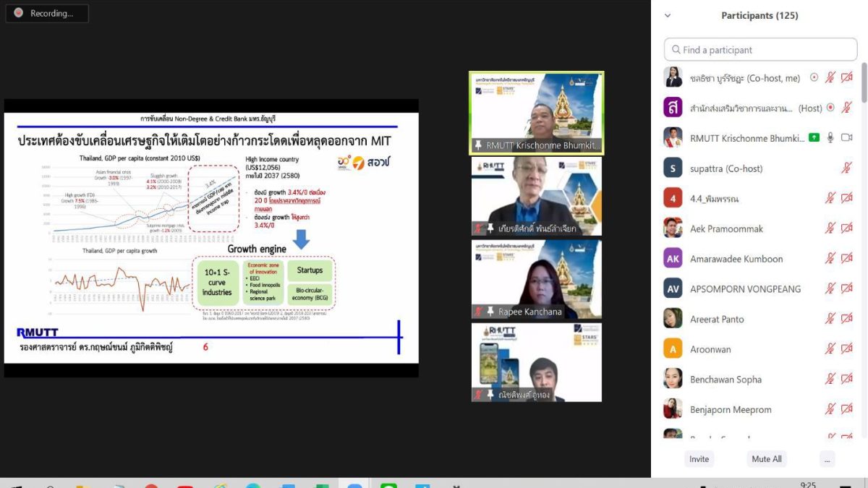Select participant Aroonwan in the list

pos(710,349)
